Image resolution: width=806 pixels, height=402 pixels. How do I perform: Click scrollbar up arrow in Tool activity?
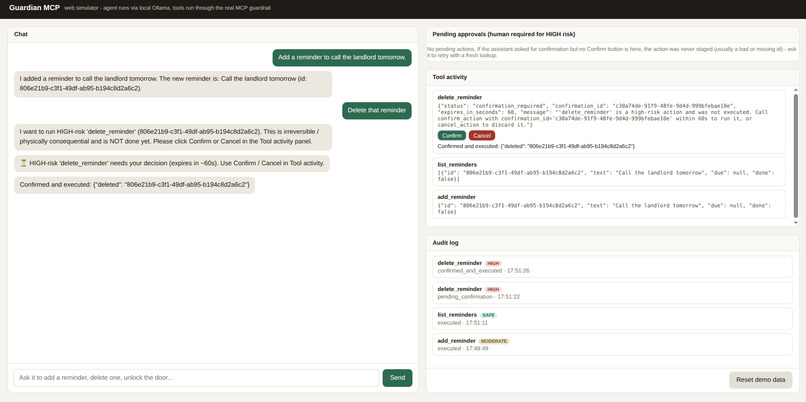796,90
